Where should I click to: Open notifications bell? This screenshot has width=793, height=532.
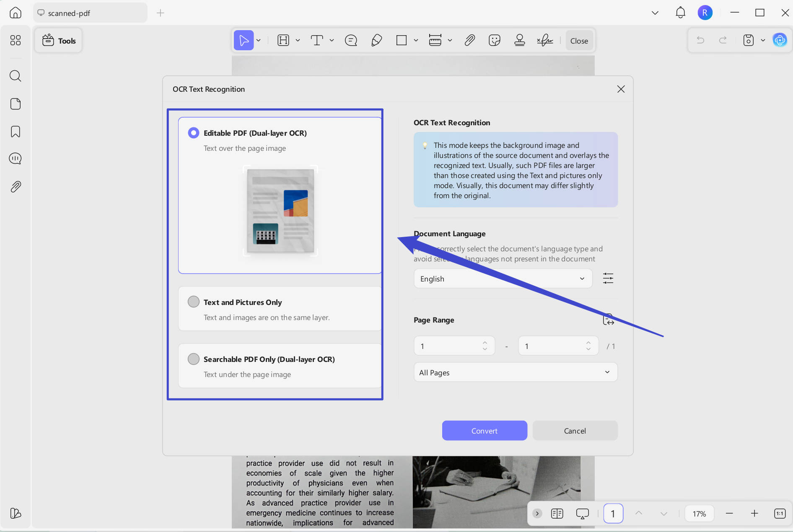680,13
